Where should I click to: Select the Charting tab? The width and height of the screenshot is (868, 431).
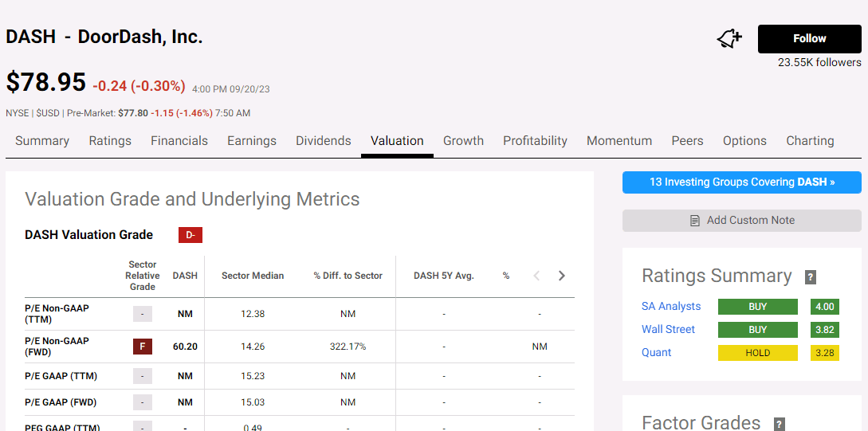point(810,141)
